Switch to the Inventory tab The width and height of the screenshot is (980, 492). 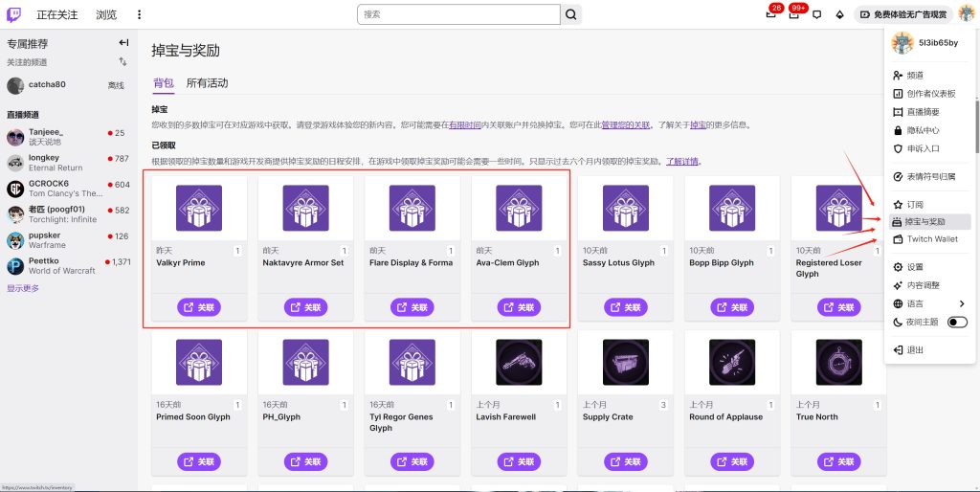click(x=163, y=83)
